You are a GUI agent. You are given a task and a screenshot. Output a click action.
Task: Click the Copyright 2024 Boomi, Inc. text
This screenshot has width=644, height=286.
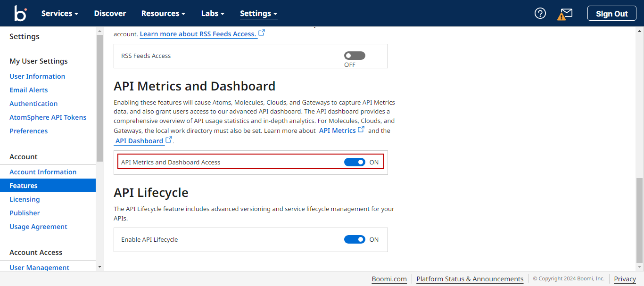pos(569,279)
